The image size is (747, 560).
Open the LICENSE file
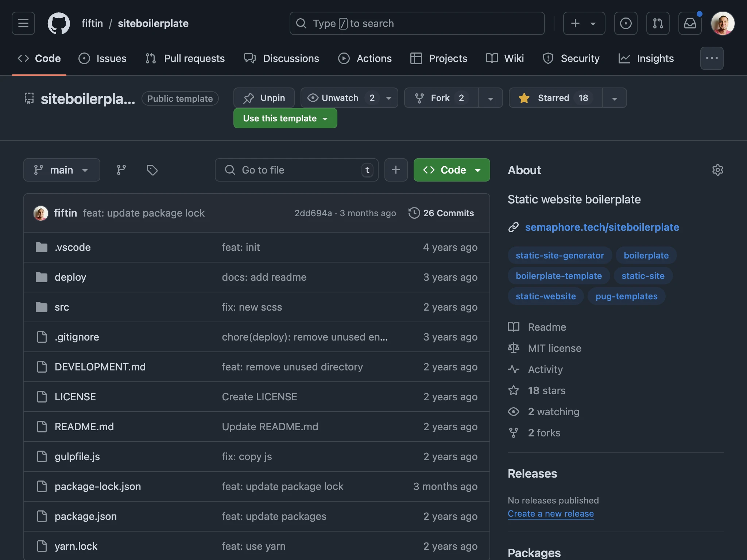coord(75,397)
